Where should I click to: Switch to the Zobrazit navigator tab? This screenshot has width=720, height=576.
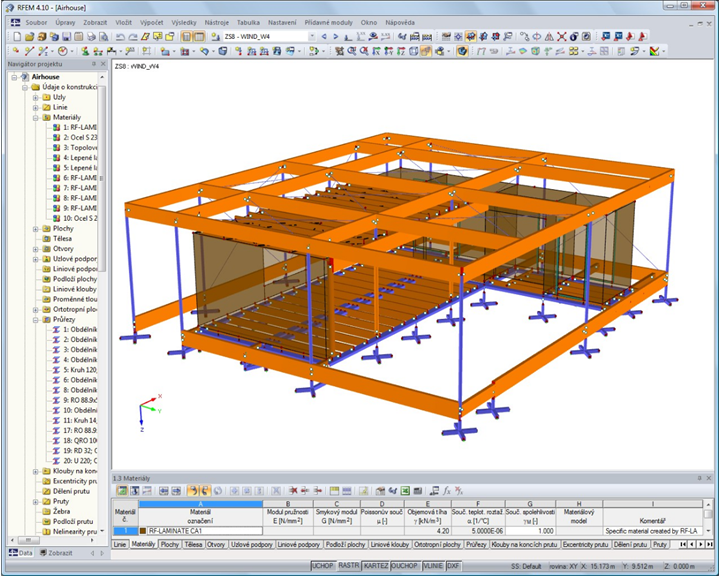[56, 553]
